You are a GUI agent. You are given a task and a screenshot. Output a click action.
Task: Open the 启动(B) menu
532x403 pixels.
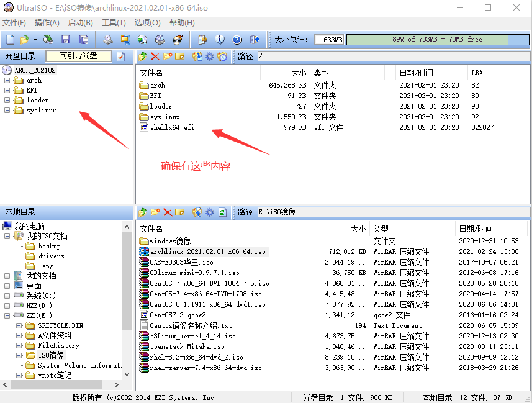coord(81,23)
